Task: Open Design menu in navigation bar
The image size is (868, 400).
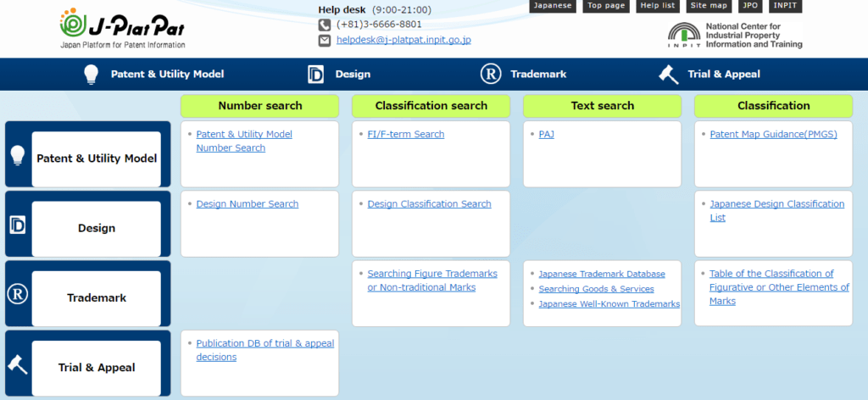Action: 353,74
